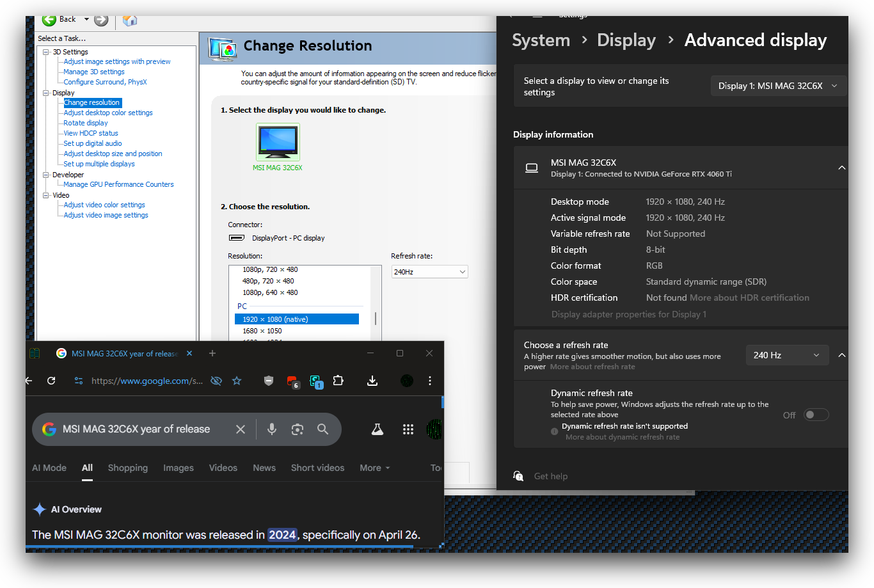Click the gray shield extension icon

coord(269,381)
